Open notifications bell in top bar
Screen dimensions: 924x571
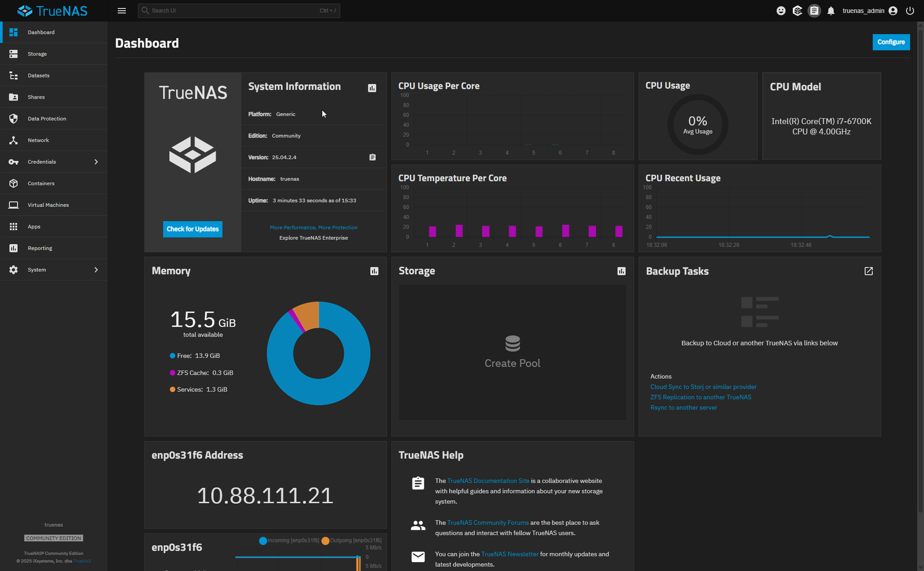click(x=830, y=10)
